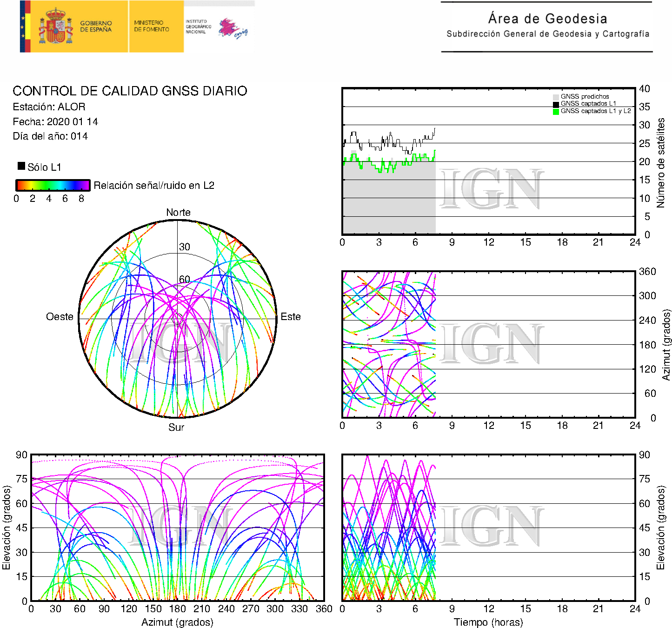Click the Azimut (grados) axis title below the elevation chart
Viewport: 672px width, 628px height.
point(177,622)
